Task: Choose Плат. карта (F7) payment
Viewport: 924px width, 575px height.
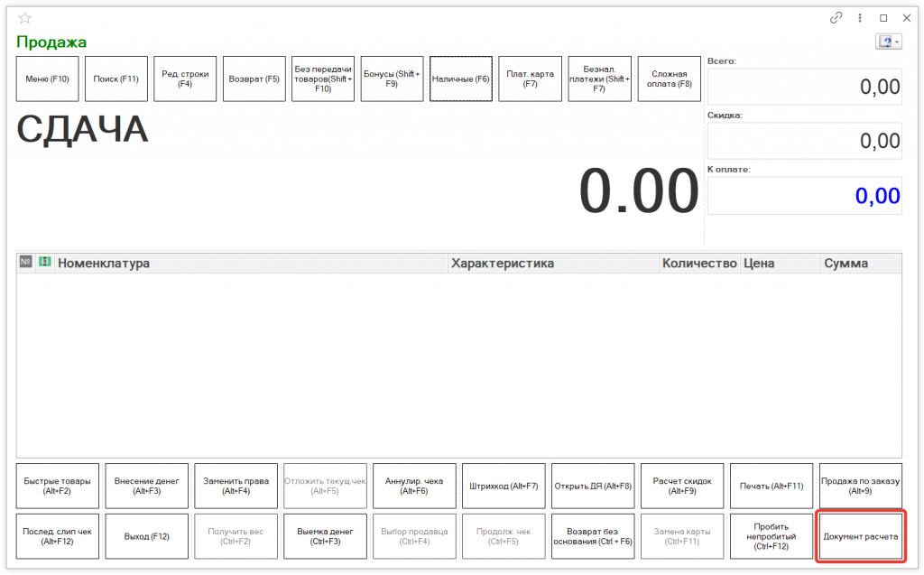Action: (x=530, y=79)
